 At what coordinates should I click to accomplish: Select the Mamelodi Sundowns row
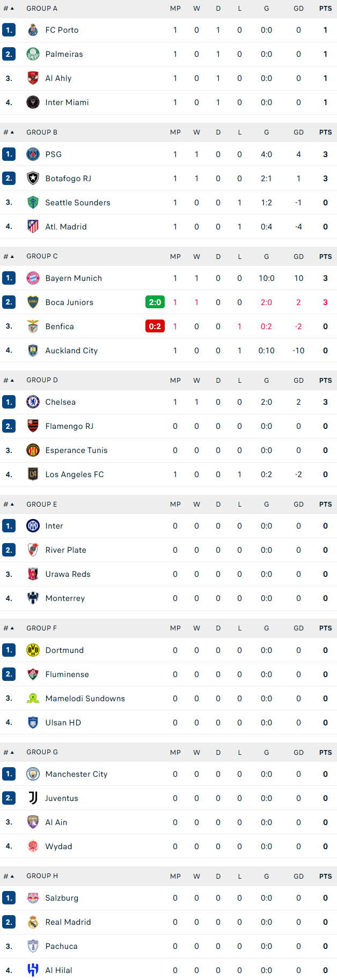[169, 699]
